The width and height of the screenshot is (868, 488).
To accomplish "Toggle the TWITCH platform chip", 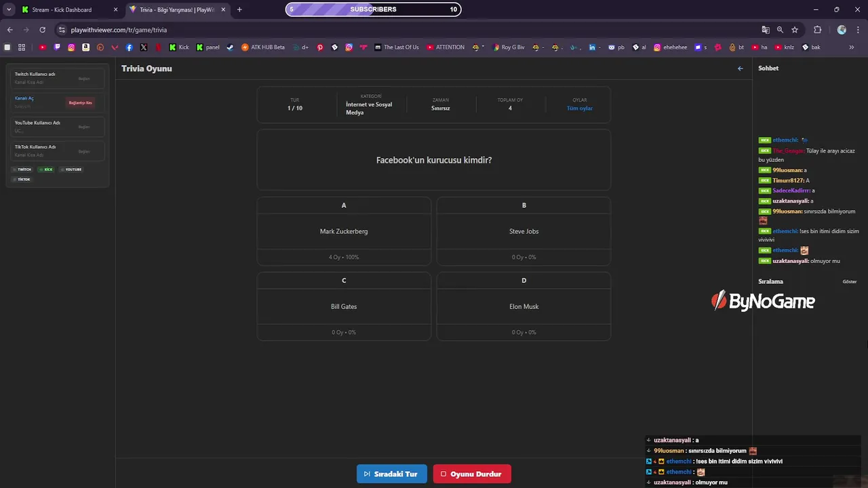I will click(x=22, y=169).
